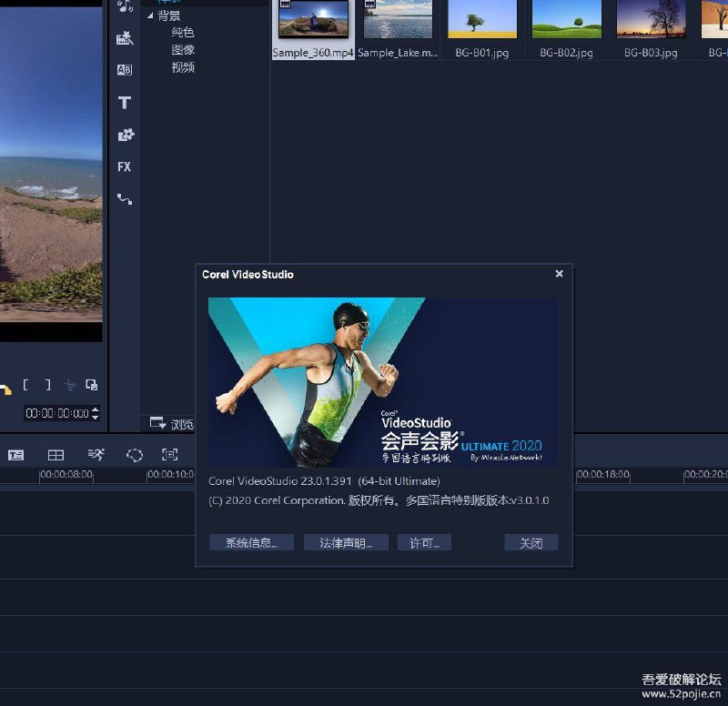Click the split scissors icon under preview

(70, 385)
